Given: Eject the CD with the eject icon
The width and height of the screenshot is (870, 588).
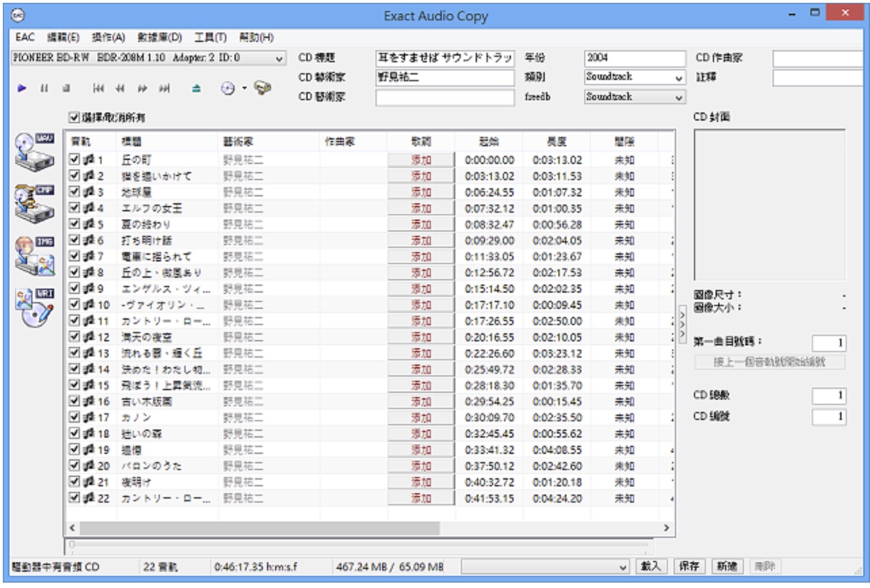Looking at the screenshot, I should pyautogui.click(x=196, y=89).
